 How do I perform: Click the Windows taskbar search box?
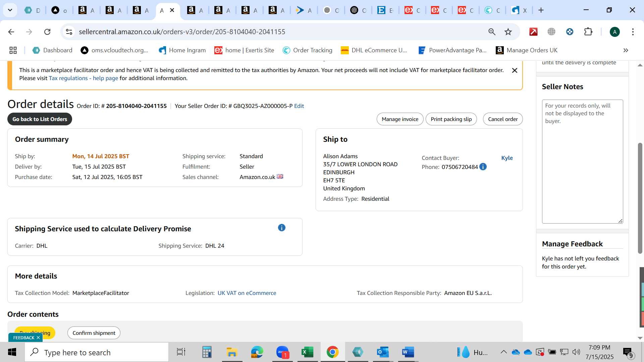(97, 352)
